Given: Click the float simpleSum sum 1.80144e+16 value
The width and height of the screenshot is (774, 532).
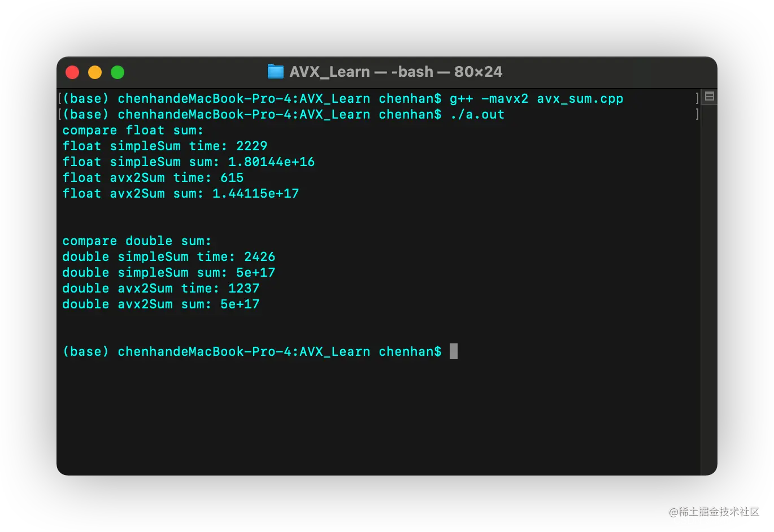Looking at the screenshot, I should click(271, 162).
